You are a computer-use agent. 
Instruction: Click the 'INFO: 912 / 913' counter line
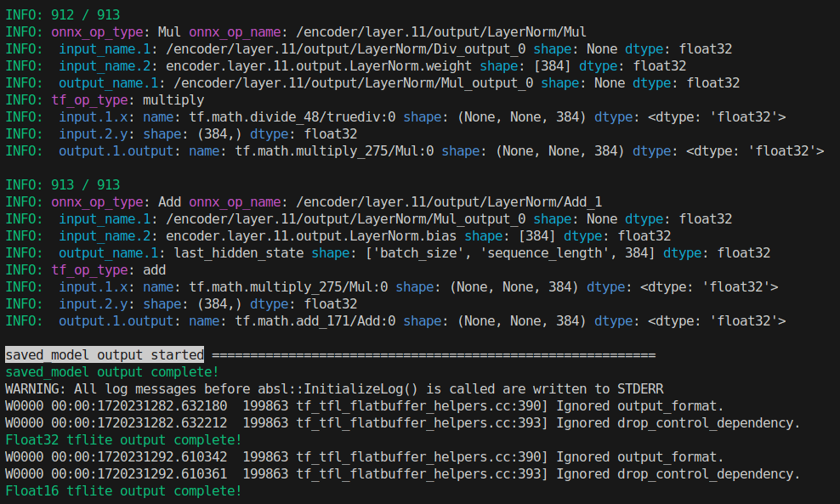click(x=63, y=15)
